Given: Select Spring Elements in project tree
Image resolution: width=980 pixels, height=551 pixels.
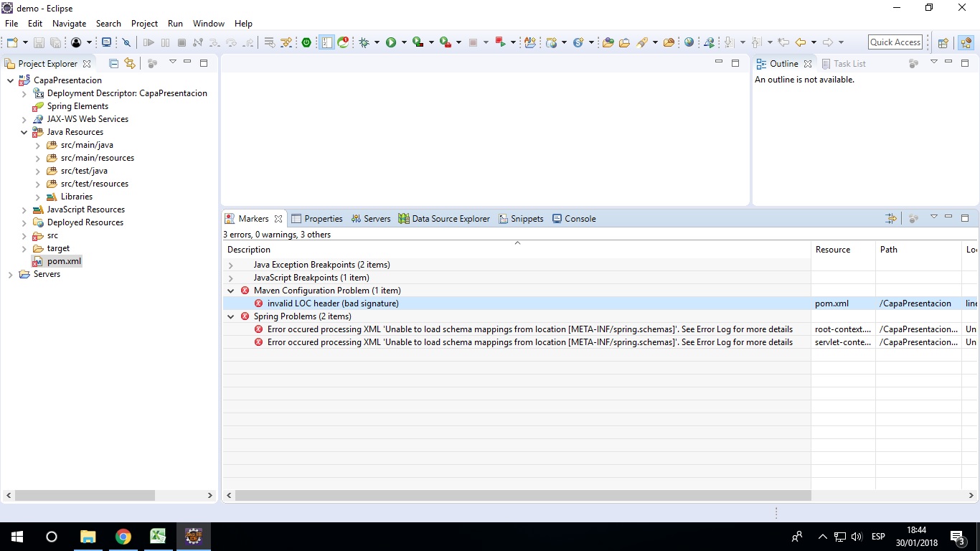Looking at the screenshot, I should 77,106.
